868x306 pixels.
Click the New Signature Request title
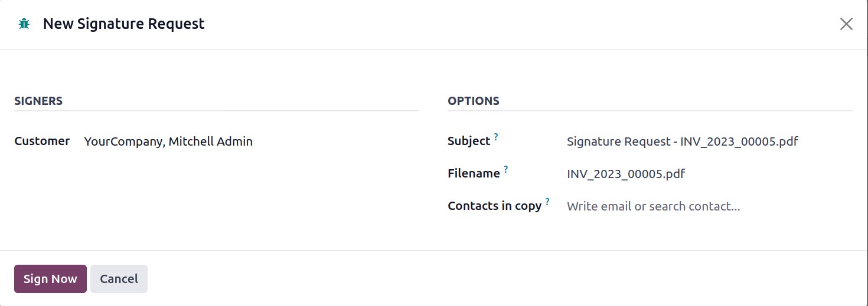[124, 24]
